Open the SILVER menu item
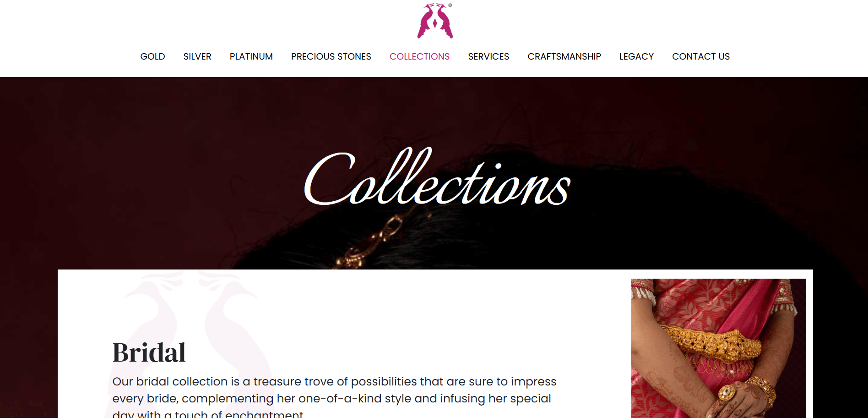 pyautogui.click(x=197, y=56)
